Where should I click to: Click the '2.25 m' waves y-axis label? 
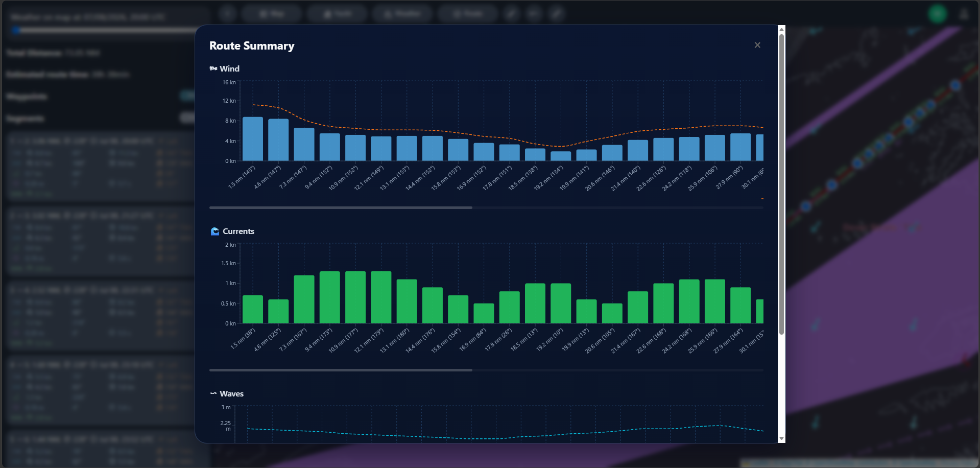tap(226, 426)
